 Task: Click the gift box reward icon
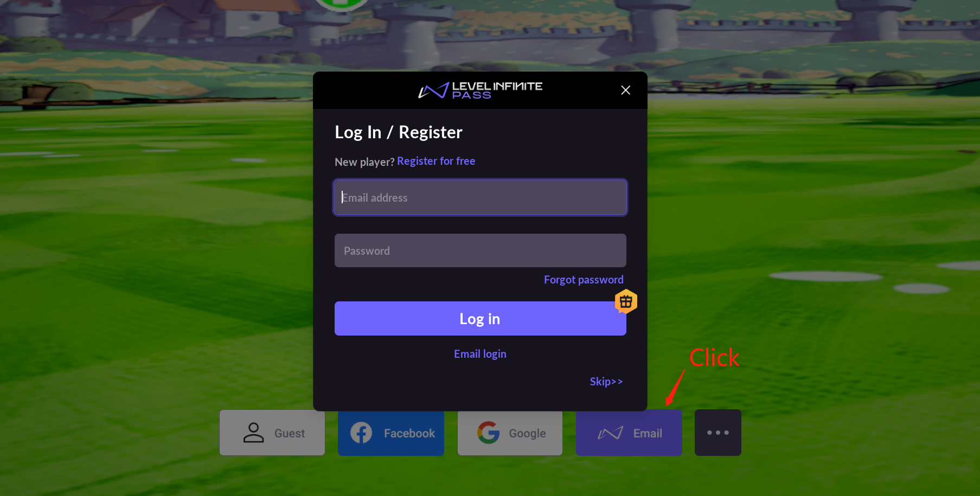coord(626,301)
